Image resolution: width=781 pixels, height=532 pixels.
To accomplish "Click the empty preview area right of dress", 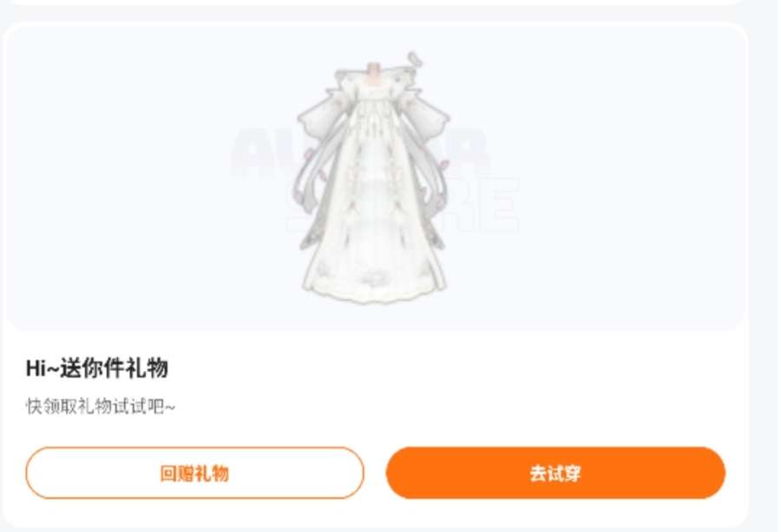I will [x=598, y=178].
